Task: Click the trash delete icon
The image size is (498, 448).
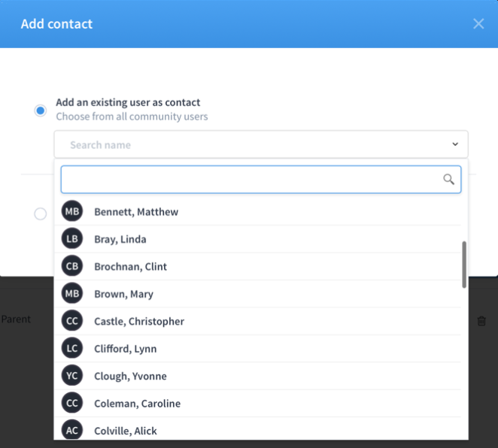Action: (481, 321)
